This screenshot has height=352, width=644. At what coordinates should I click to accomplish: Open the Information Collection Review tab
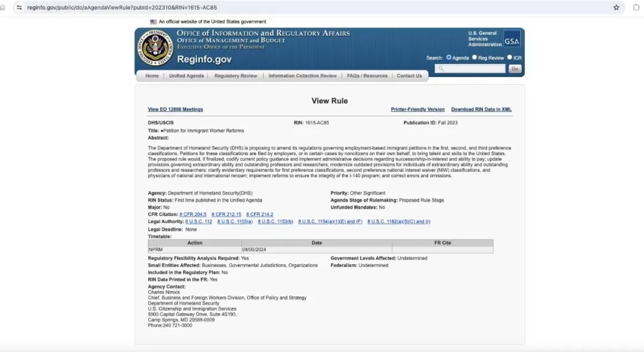click(302, 76)
